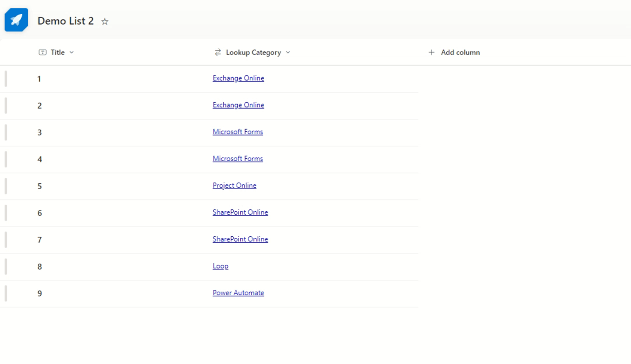Click the rocket list icon
631x364 pixels.
click(x=16, y=20)
